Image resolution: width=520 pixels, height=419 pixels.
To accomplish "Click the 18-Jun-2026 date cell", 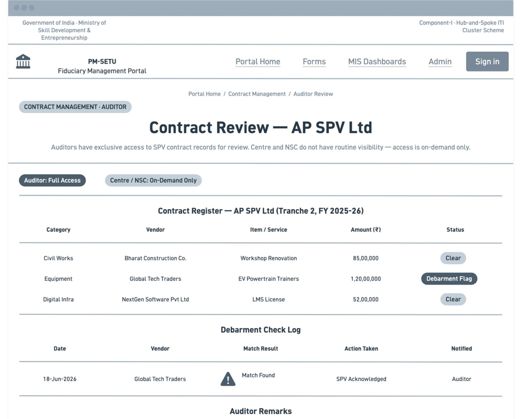I will pyautogui.click(x=60, y=379).
